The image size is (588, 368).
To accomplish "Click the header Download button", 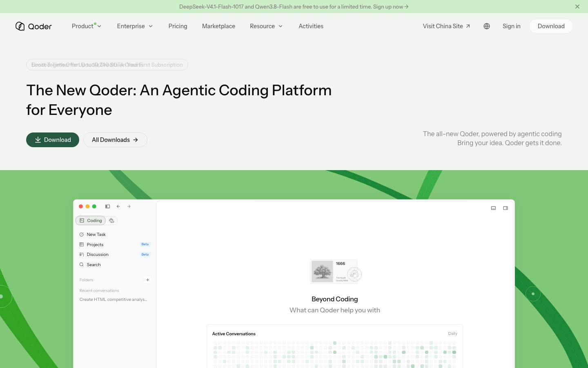I will (x=551, y=26).
